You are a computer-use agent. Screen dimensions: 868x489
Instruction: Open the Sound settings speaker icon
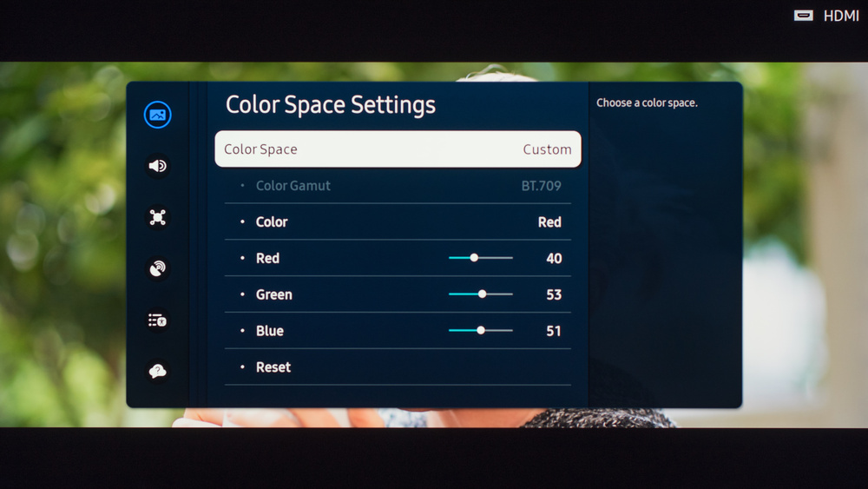click(x=157, y=166)
